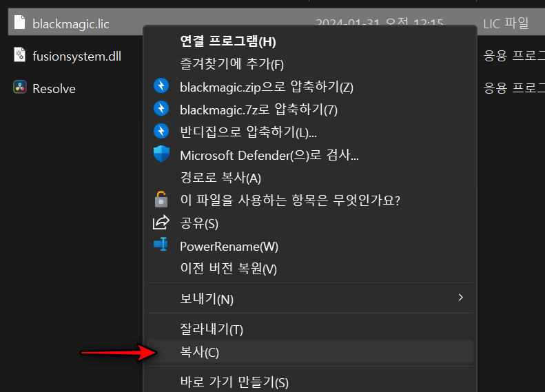Image resolution: width=545 pixels, height=392 pixels.
Task: Choose 반디집으로 압축하기(L)...
Action: [x=310, y=132]
